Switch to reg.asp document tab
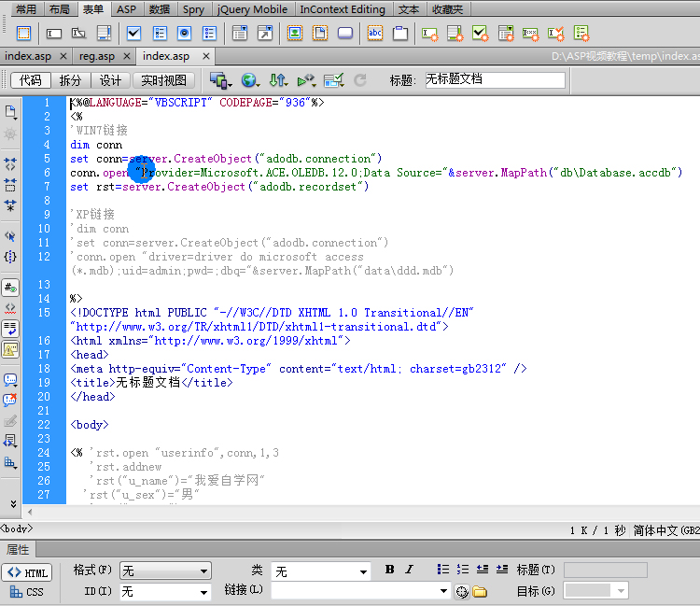 97,56
